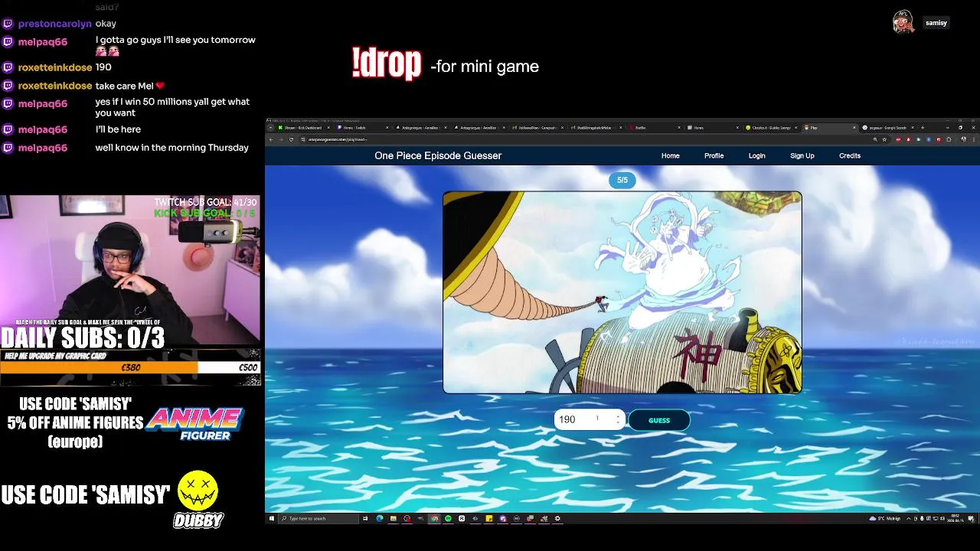Screen dimensions: 980x551
Task: Click the Sign Up link
Action: (x=802, y=155)
